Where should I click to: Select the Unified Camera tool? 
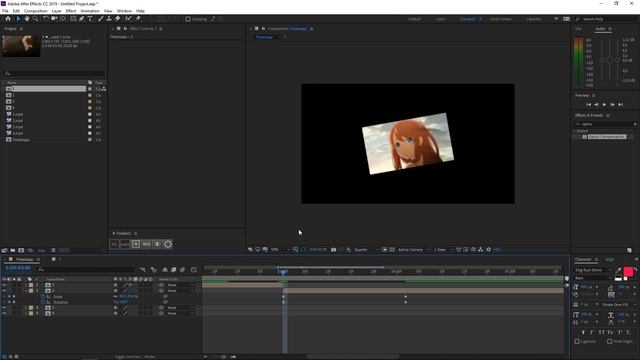(54, 19)
